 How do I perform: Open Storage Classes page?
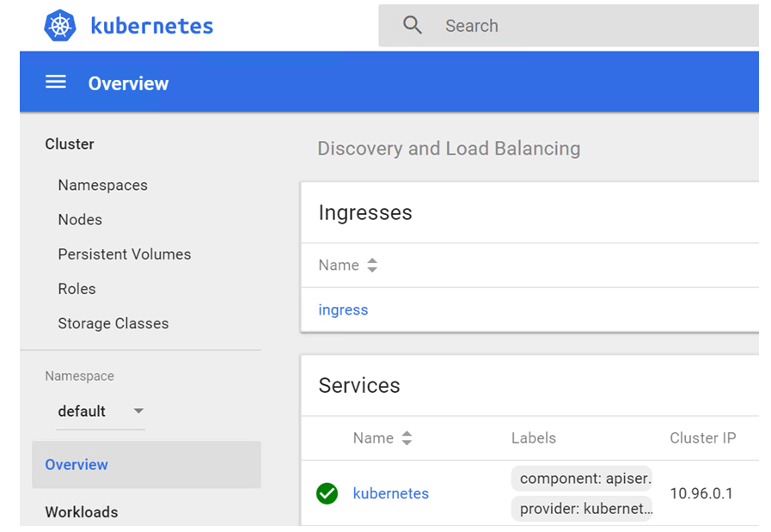pos(113,323)
